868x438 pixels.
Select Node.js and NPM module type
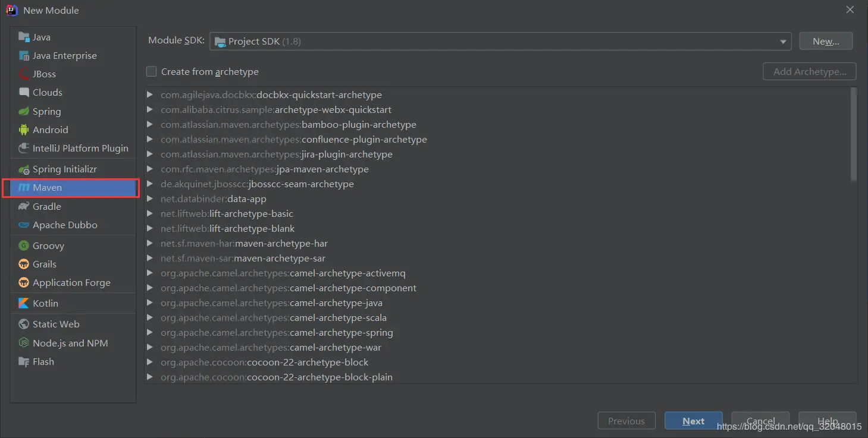click(73, 343)
